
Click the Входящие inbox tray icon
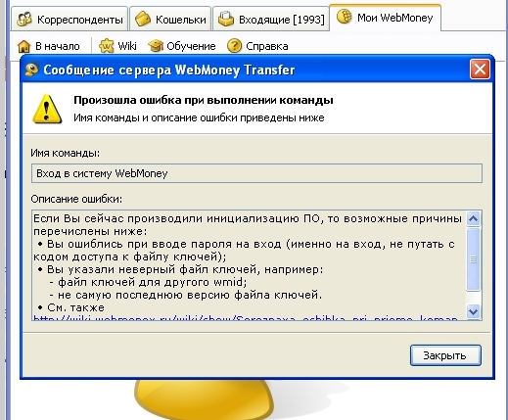[x=226, y=19]
